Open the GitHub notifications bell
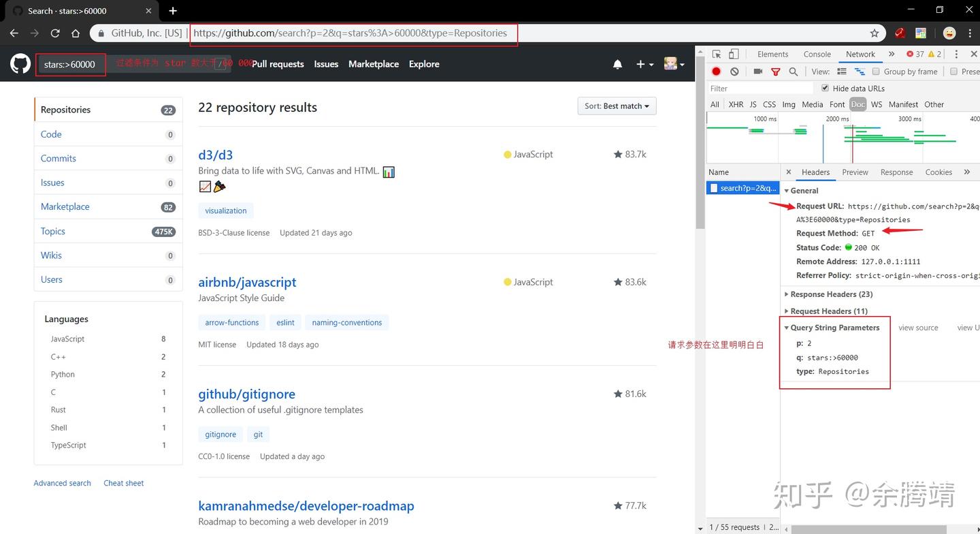Viewport: 980px width, 534px height. (x=617, y=64)
